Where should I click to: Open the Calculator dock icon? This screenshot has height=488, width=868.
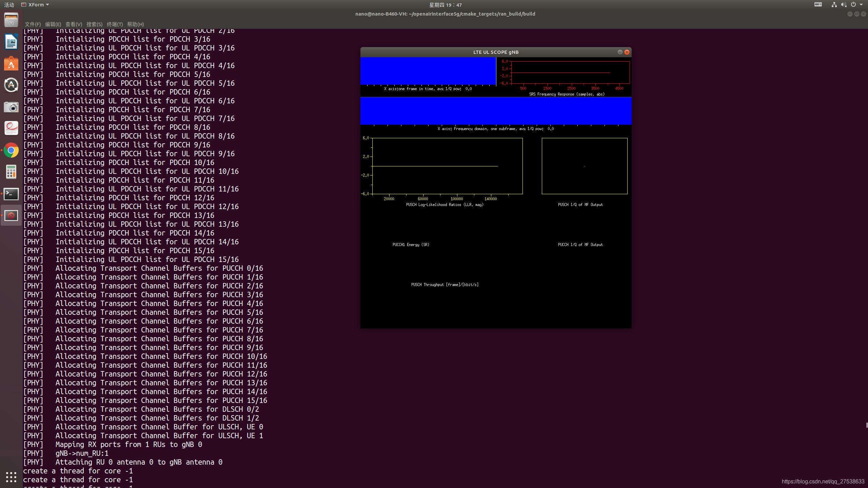pos(11,172)
